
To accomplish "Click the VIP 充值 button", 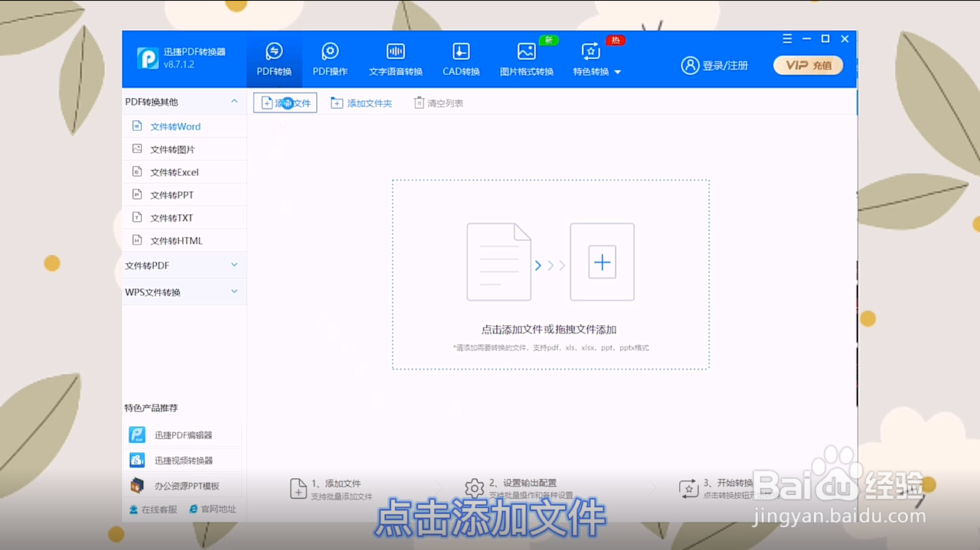I will point(808,65).
